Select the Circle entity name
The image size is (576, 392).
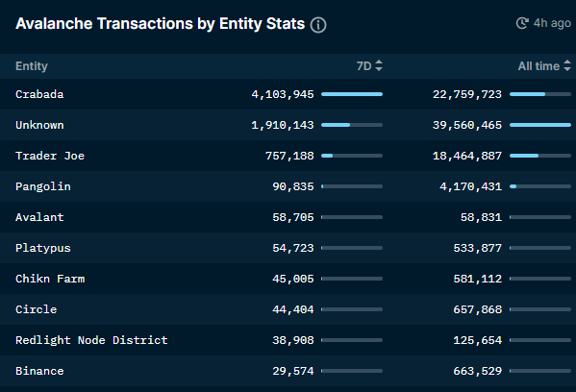[36, 309]
